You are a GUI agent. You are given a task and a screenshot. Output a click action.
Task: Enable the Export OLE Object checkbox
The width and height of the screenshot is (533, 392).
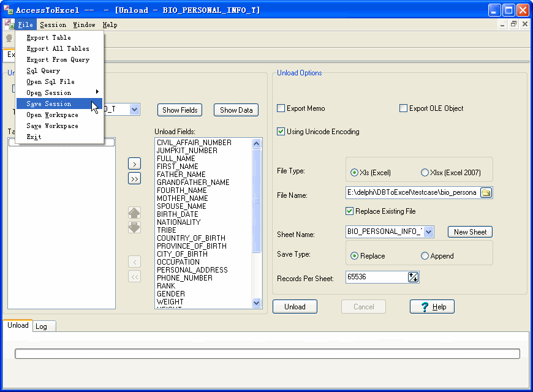403,108
